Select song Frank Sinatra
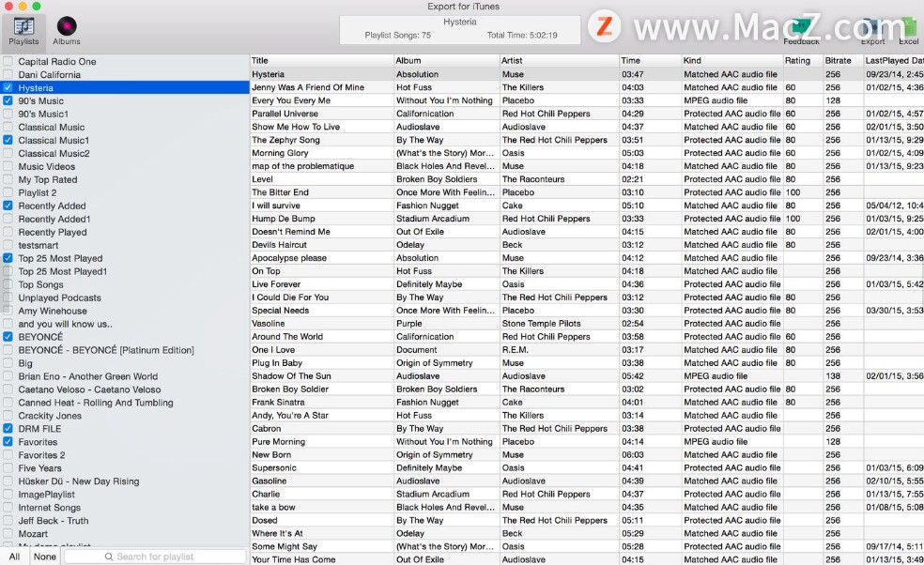The height and width of the screenshot is (565, 924). tap(278, 403)
